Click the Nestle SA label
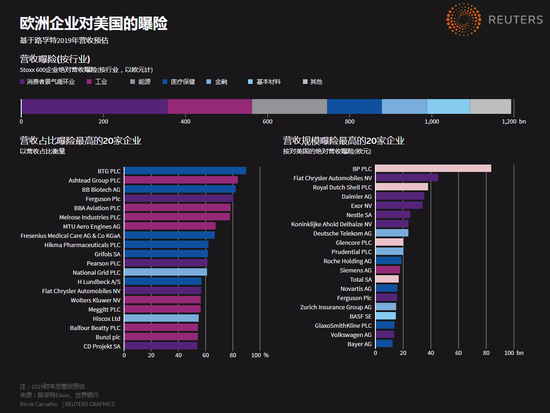 (x=359, y=215)
